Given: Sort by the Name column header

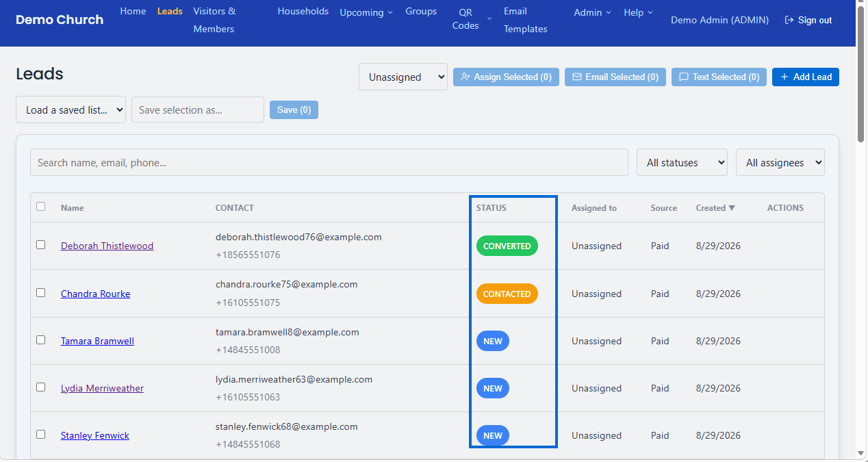Looking at the screenshot, I should (73, 208).
